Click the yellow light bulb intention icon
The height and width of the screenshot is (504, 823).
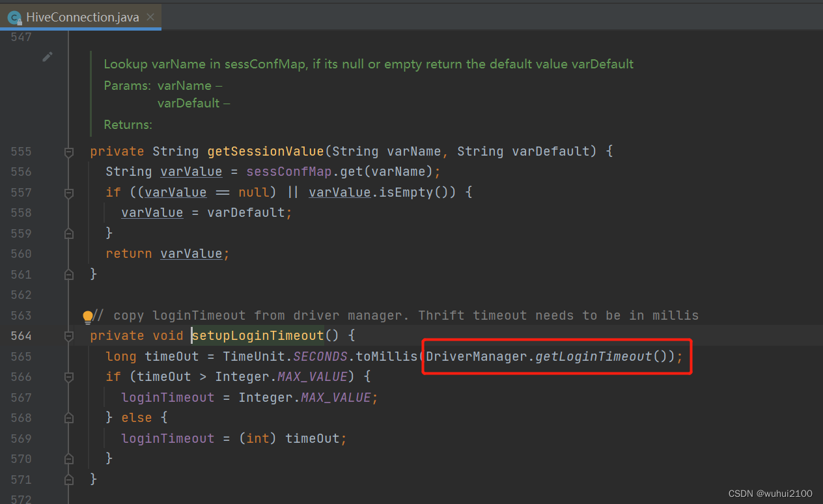pyautogui.click(x=87, y=316)
